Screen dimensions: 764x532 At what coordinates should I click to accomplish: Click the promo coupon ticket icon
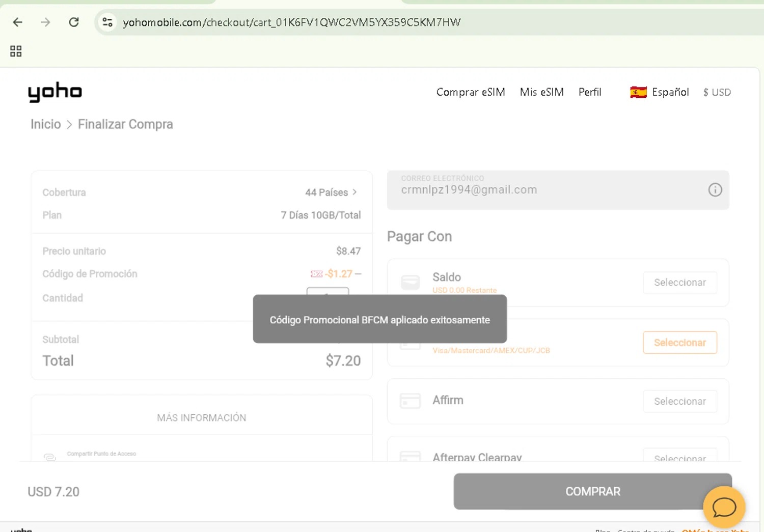[316, 274]
